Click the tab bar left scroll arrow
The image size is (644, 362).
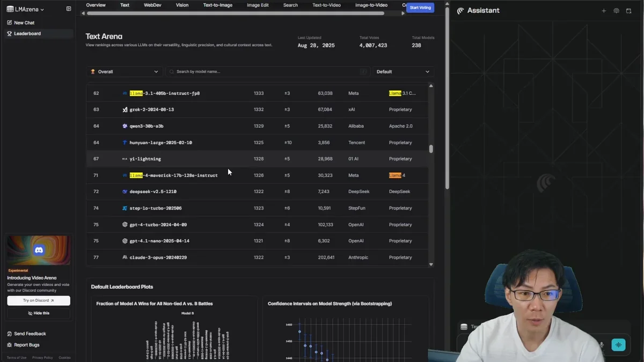click(83, 13)
